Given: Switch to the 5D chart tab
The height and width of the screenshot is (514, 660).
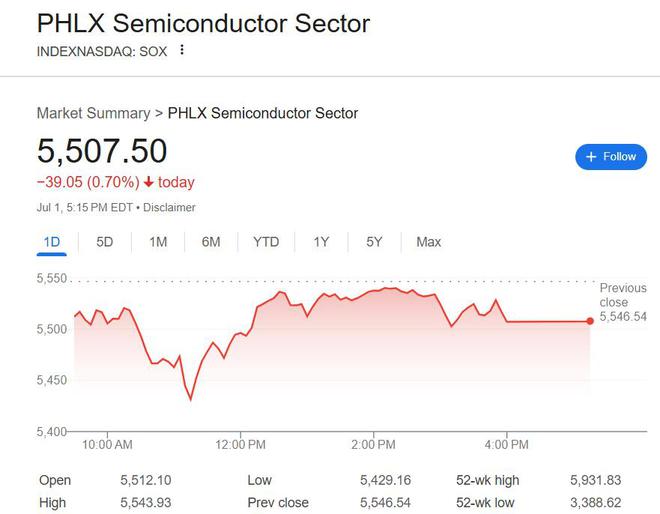Looking at the screenshot, I should coord(105,242).
